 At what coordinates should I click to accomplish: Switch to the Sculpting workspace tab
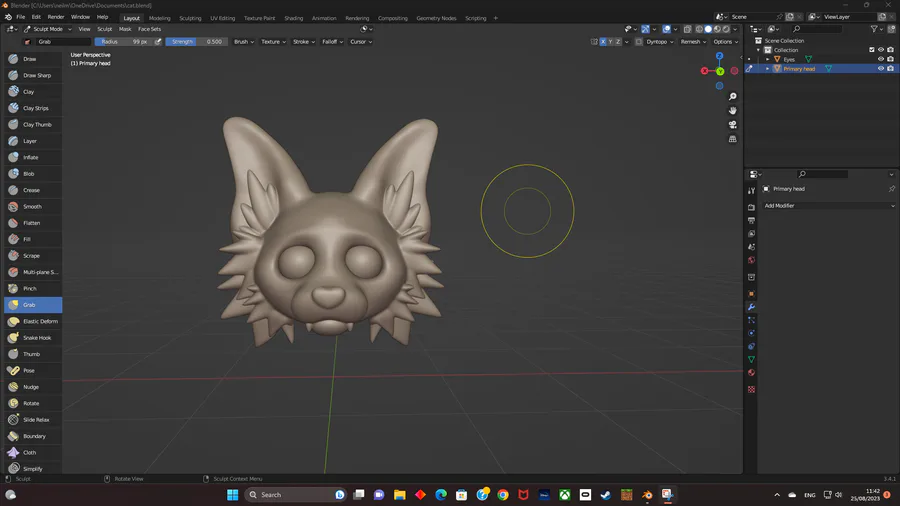pos(190,18)
